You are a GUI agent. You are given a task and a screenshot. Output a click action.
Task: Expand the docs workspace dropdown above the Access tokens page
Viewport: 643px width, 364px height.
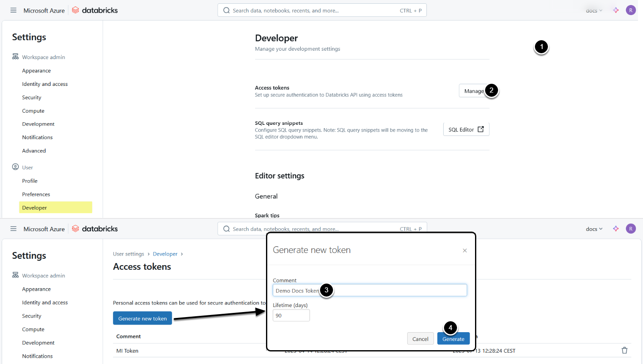point(594,229)
